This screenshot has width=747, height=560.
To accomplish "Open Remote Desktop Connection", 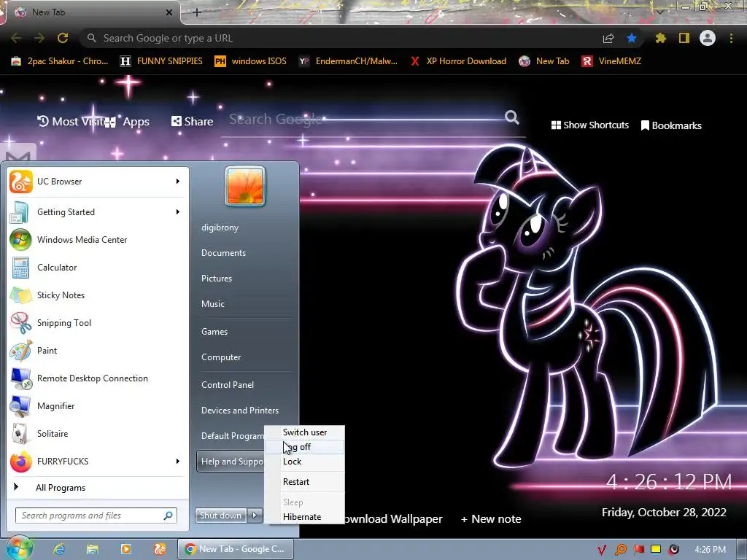I will click(98, 378).
